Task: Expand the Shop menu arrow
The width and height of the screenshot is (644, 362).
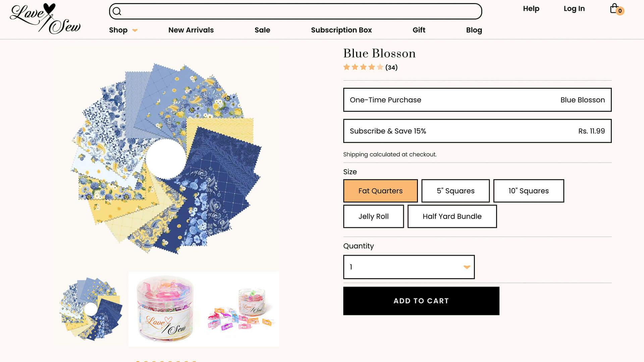Action: 135,30
